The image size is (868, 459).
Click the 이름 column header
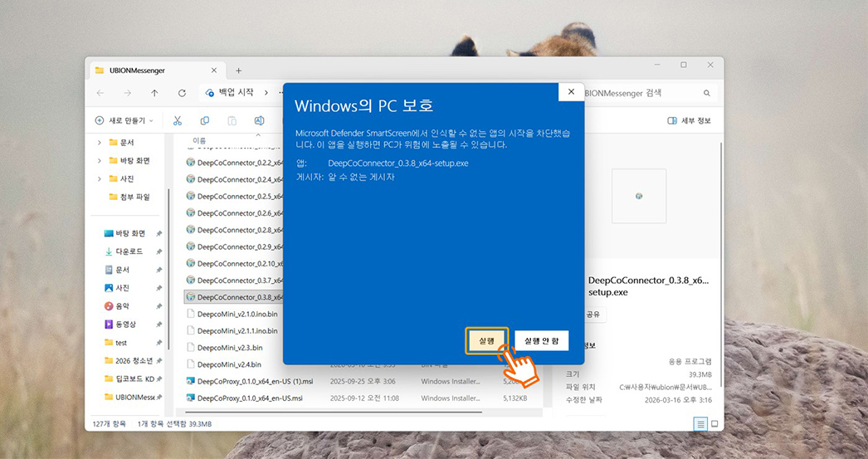click(x=199, y=140)
